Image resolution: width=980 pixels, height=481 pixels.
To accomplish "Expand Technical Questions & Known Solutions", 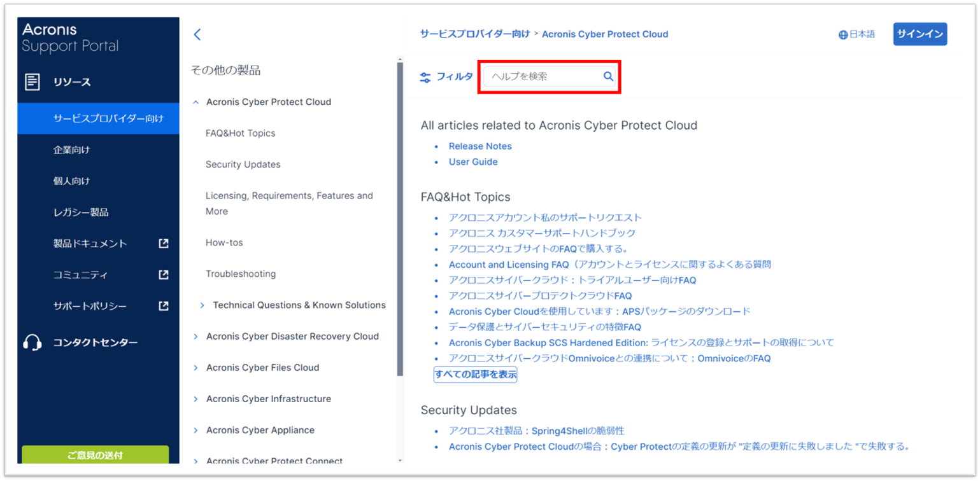I will coord(202,305).
